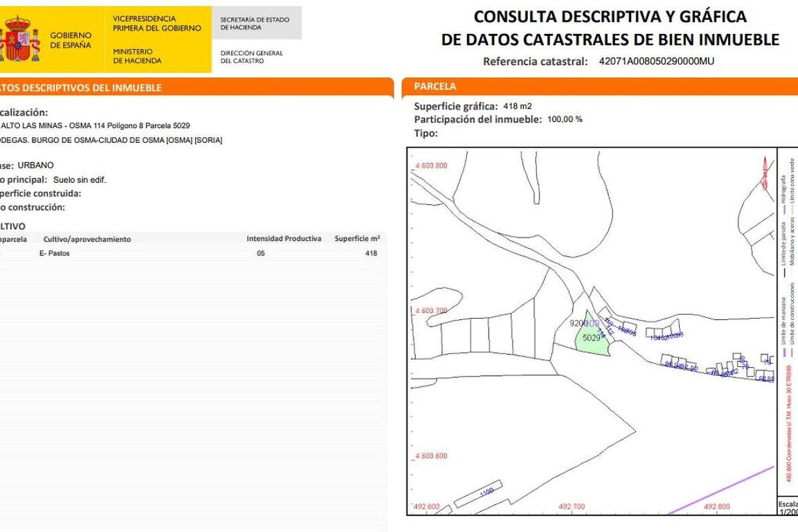
Task: Click the 100,00 % participation value
Action: 565,120
